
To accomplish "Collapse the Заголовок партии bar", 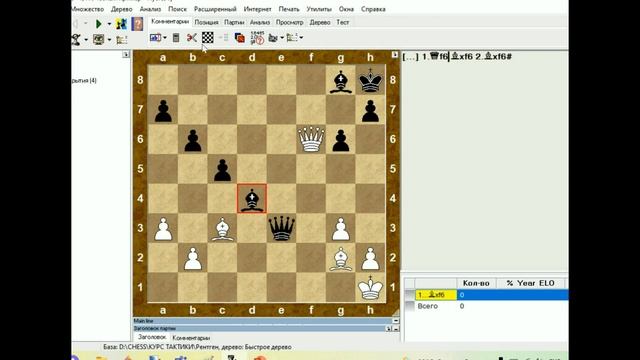I will [x=396, y=329].
